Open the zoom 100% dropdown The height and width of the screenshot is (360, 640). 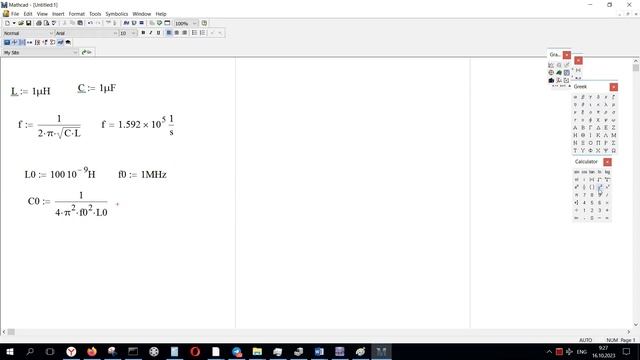tap(195, 23)
